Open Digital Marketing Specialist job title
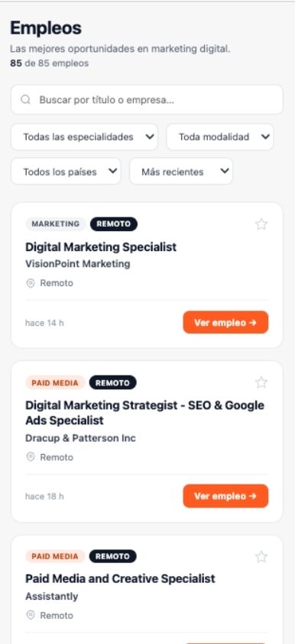The width and height of the screenshot is (298, 644). pos(101,247)
